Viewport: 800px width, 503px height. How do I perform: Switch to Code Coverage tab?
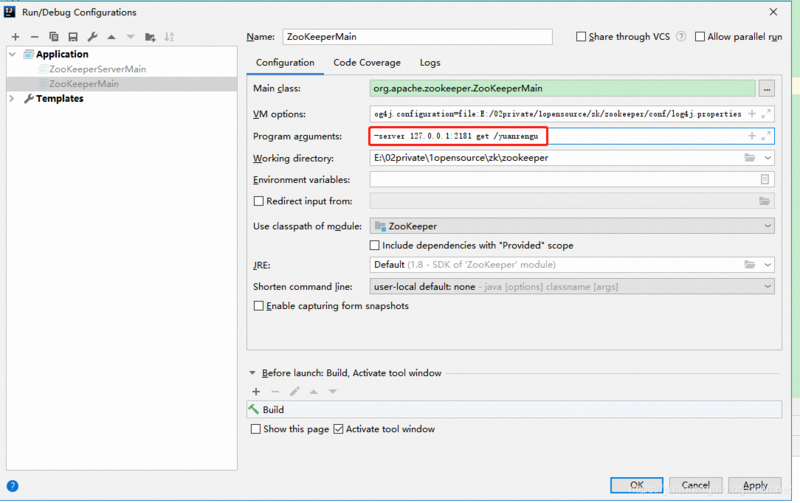pos(367,63)
